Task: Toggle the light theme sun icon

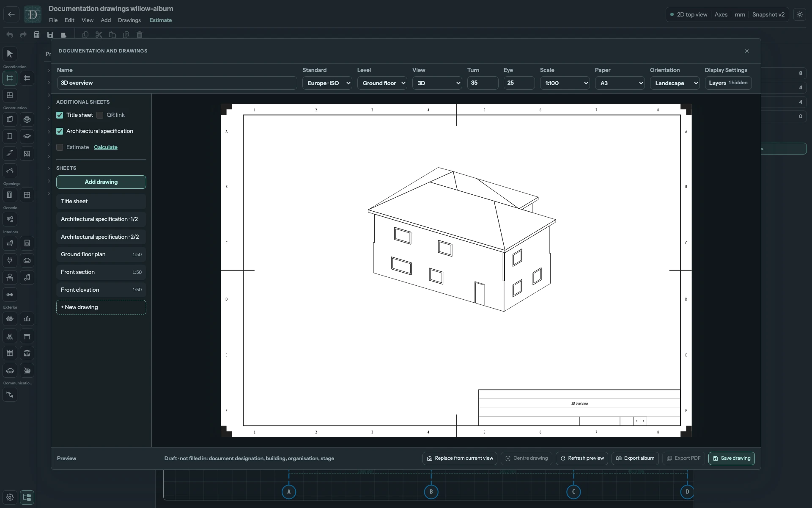Action: click(799, 14)
